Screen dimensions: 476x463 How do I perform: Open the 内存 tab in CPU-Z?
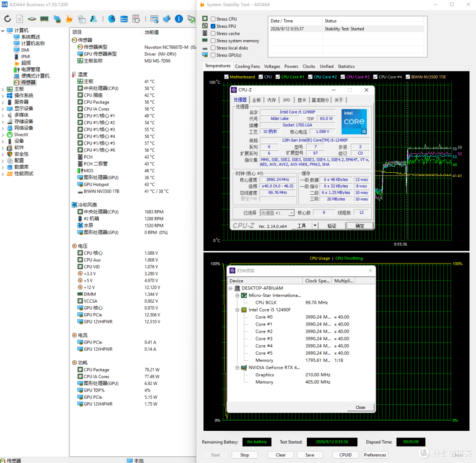pyautogui.click(x=271, y=100)
